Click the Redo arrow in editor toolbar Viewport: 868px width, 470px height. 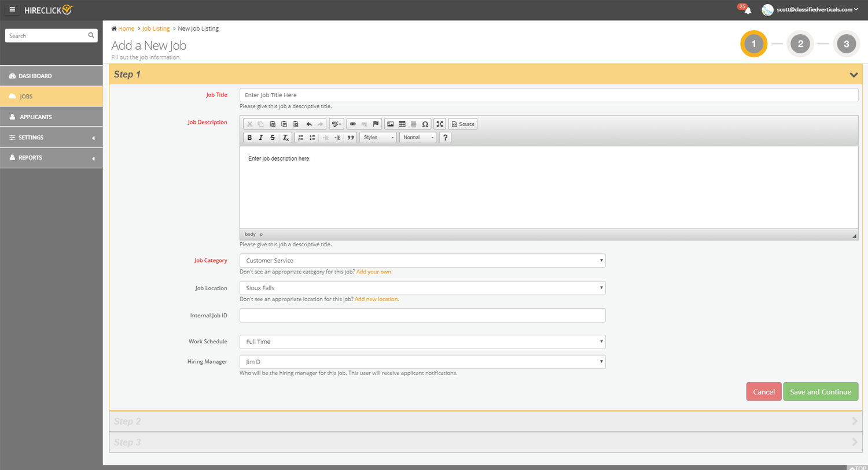click(321, 124)
